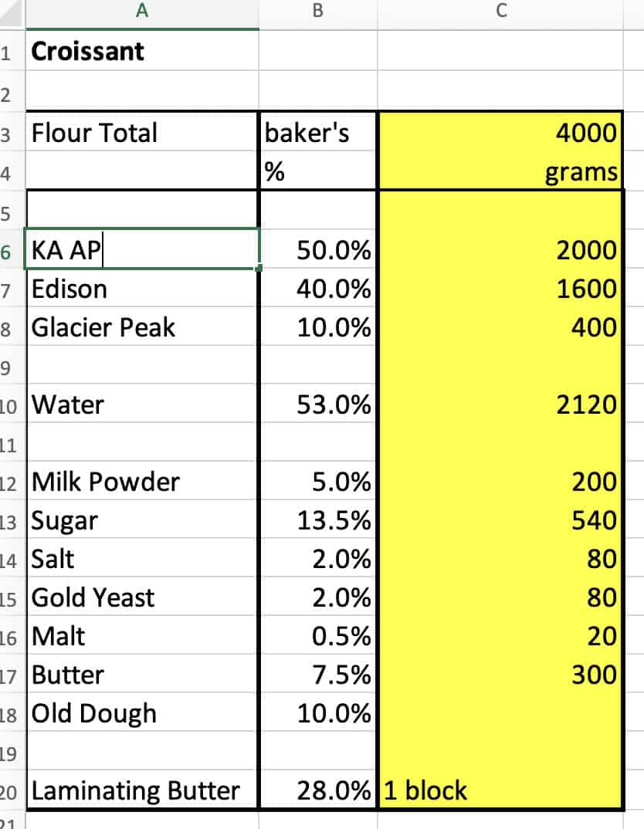Image resolution: width=644 pixels, height=829 pixels.
Task: Select column header A
Action: 141,11
